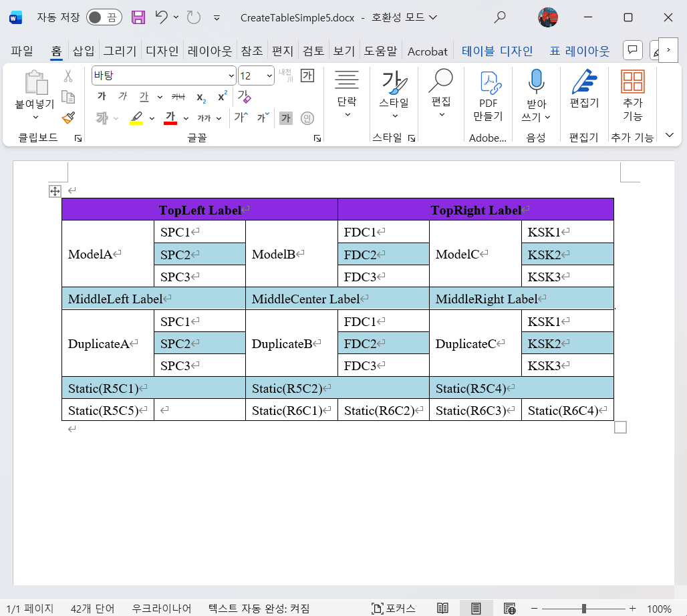Toggle strikethrough formatting
687x616 pixels.
[178, 96]
